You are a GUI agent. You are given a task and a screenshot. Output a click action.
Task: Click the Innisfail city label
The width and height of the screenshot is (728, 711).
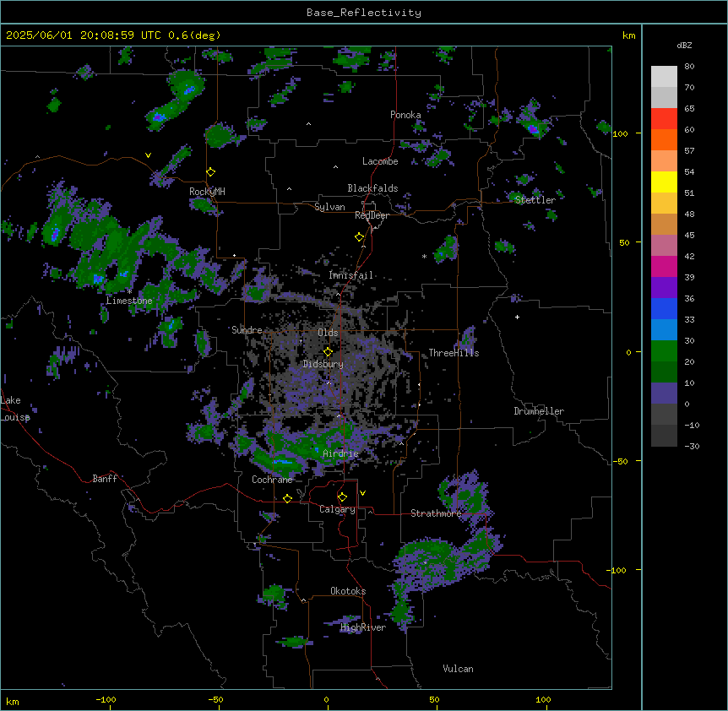(351, 275)
